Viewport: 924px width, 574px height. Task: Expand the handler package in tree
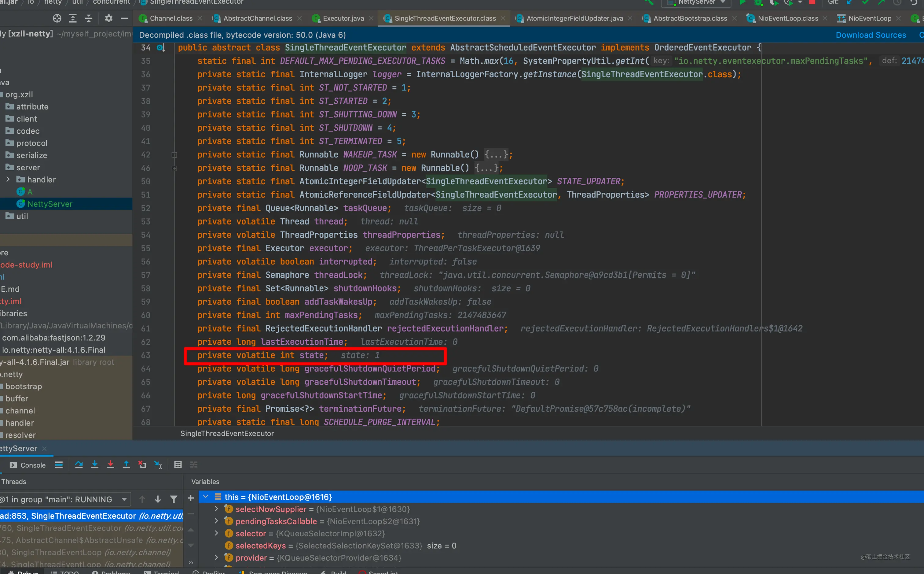[x=8, y=179]
